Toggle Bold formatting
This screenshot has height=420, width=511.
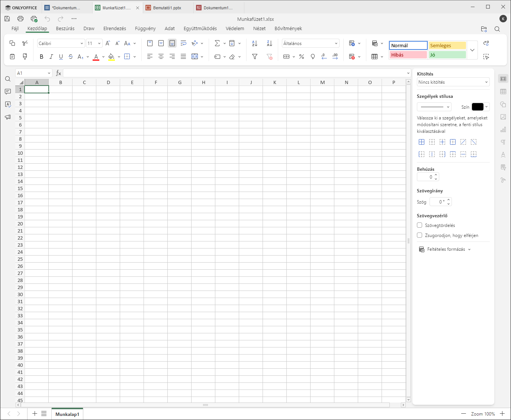41,57
